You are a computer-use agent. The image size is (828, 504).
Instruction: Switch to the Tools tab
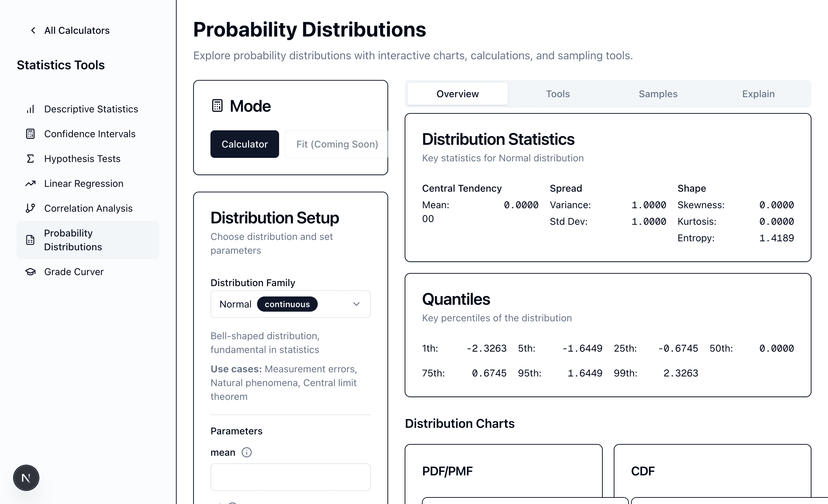[557, 94]
